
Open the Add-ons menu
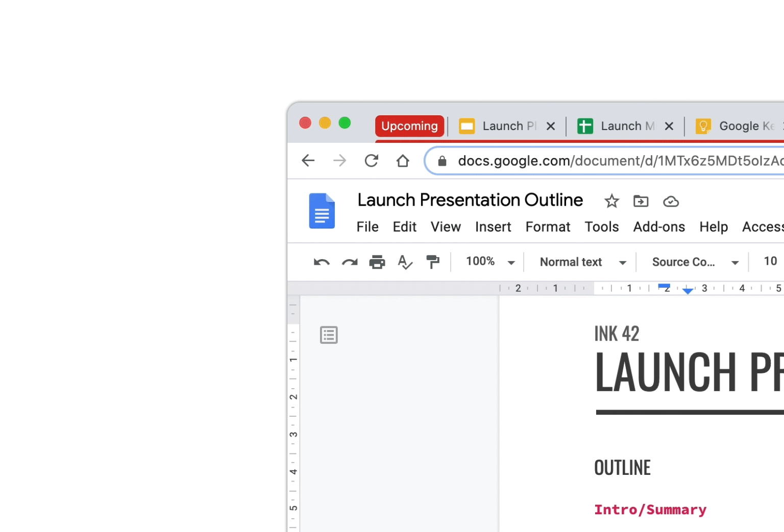tap(659, 227)
